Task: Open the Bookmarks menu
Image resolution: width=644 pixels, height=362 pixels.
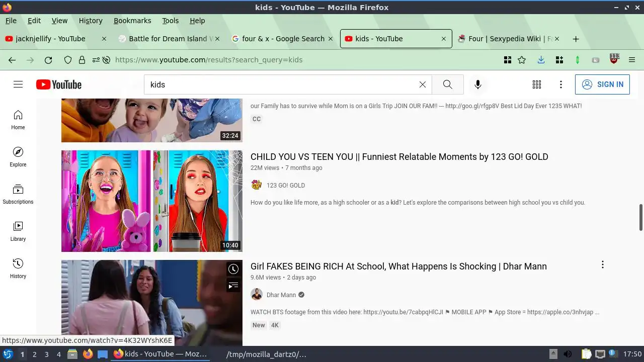Action: click(132, 21)
